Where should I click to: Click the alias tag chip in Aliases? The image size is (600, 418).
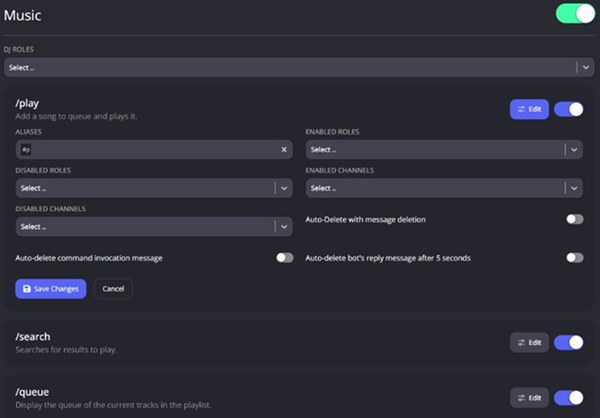click(x=26, y=149)
